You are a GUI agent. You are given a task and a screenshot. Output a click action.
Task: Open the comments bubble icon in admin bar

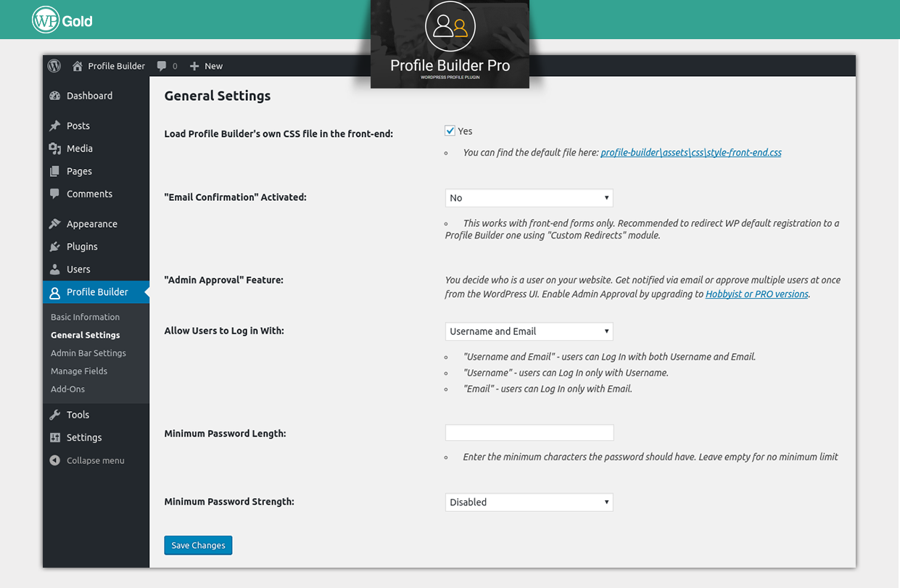coord(162,66)
